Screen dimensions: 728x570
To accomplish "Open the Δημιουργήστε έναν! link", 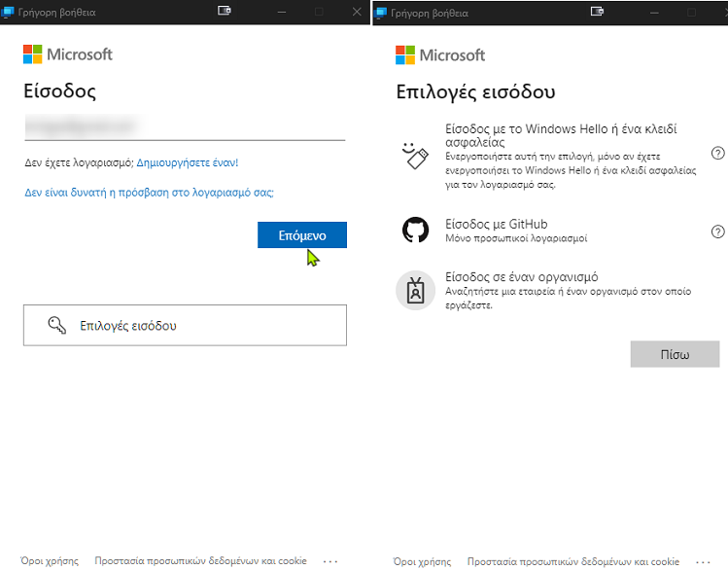I will [x=188, y=162].
